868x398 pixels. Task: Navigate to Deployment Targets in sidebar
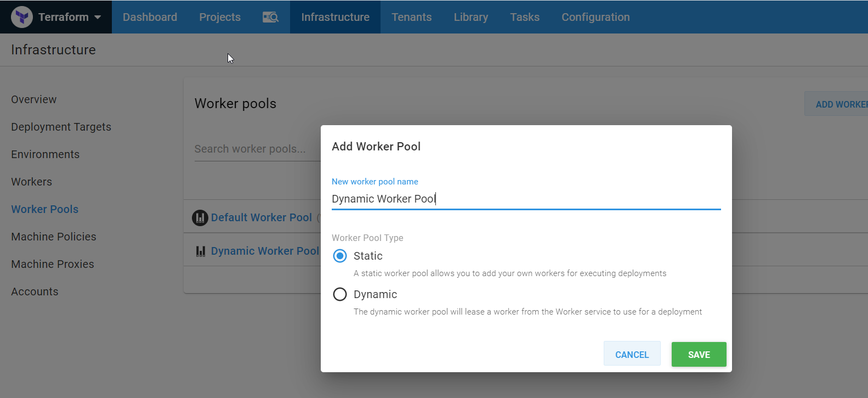(61, 127)
